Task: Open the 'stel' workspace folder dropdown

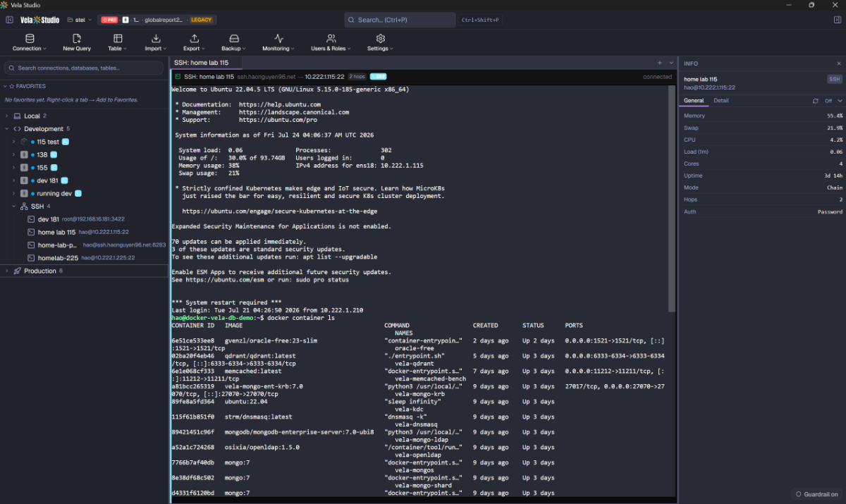Action: tap(80, 20)
